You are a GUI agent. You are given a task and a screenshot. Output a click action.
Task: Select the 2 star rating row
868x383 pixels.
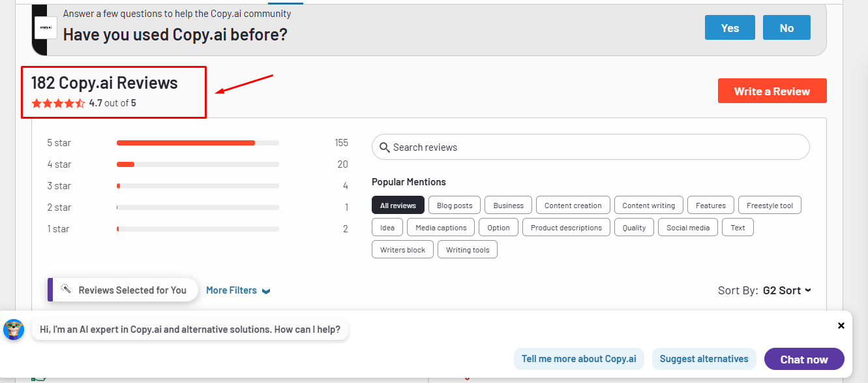click(x=198, y=207)
